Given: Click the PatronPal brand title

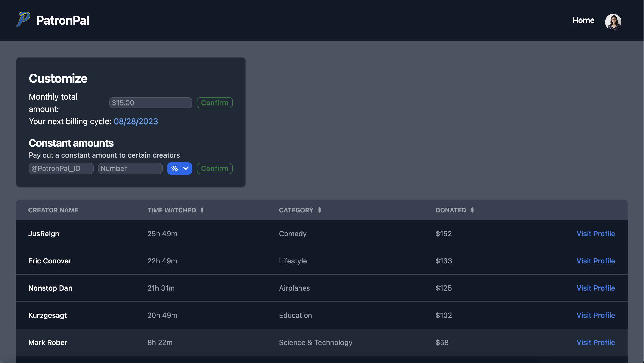Looking at the screenshot, I should (x=63, y=20).
